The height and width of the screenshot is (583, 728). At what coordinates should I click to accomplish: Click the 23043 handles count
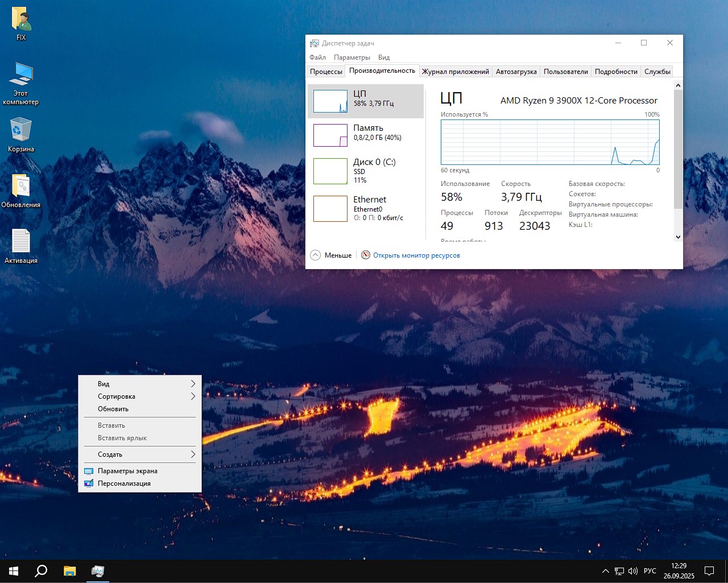tap(535, 226)
